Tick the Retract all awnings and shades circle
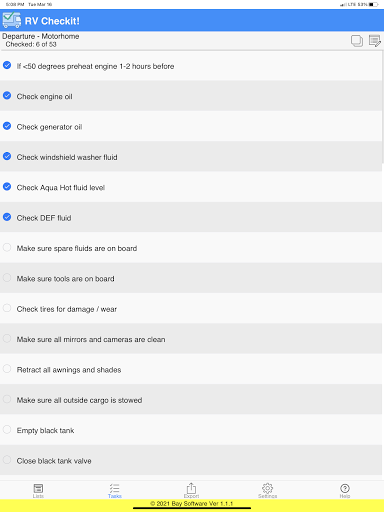 7,369
